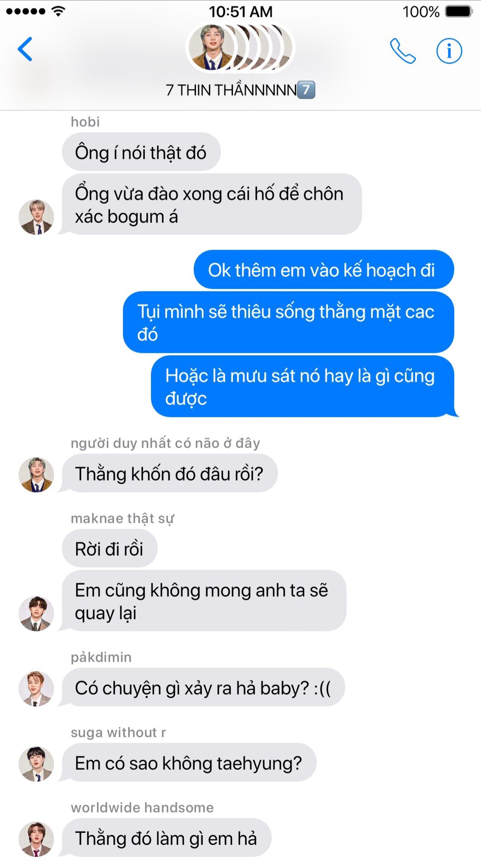
Task: Open hobi's profile avatar
Action: pyautogui.click(x=36, y=217)
